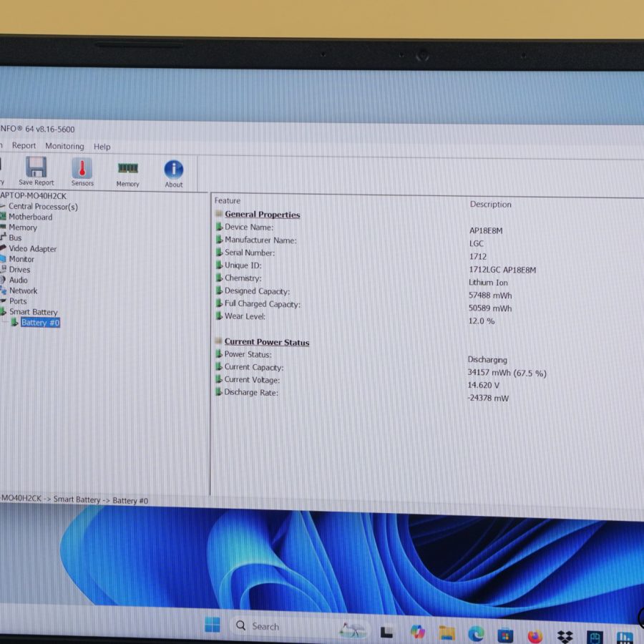Click the LGC manufacturer value

(x=477, y=243)
